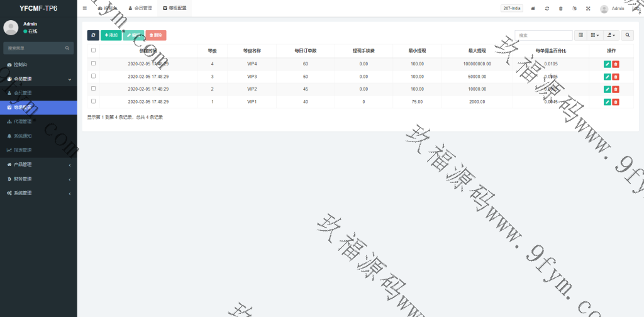Check the select-all checkbox in table header
This screenshot has width=644, height=317.
(x=94, y=50)
